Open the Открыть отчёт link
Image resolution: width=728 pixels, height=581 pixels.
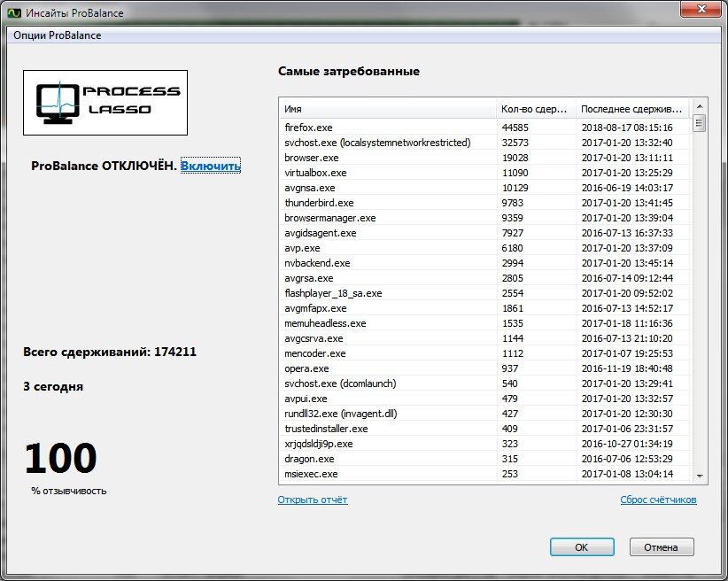tap(313, 500)
